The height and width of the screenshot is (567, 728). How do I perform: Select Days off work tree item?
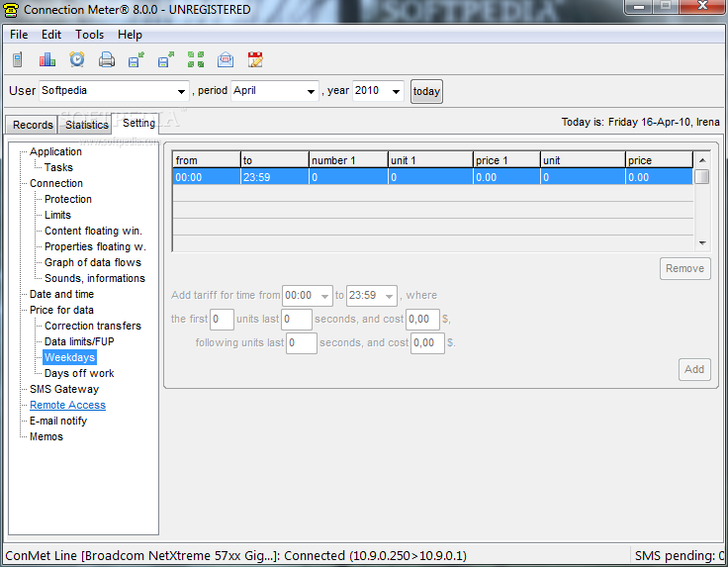tap(79, 373)
